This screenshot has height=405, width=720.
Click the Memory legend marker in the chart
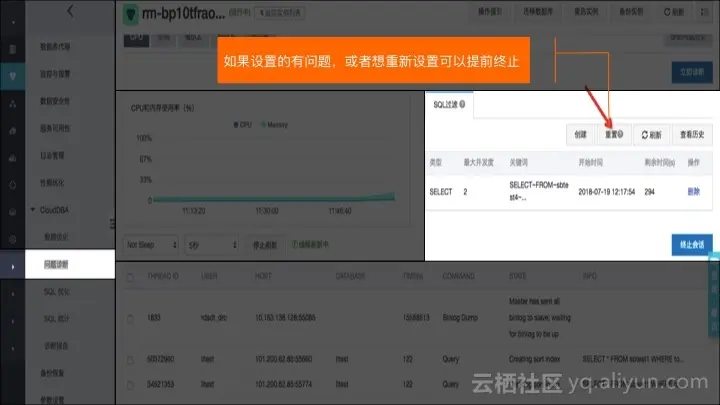(263, 124)
